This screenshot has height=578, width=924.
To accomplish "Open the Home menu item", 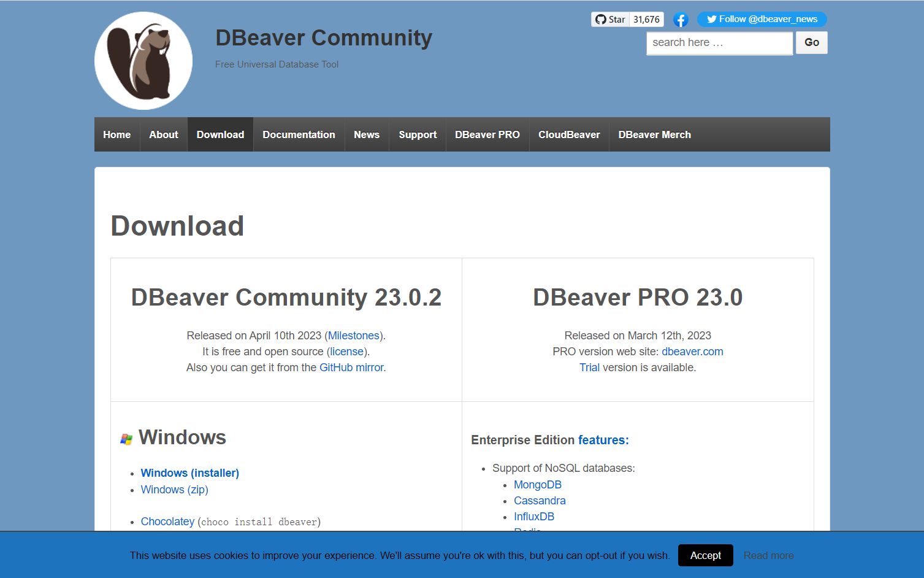I will 117,134.
